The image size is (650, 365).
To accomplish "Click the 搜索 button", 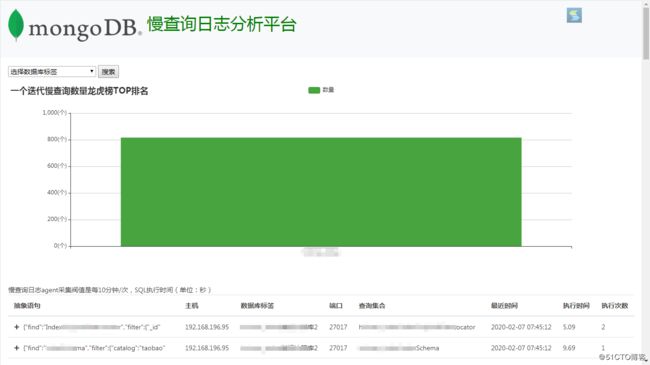I will coord(108,72).
